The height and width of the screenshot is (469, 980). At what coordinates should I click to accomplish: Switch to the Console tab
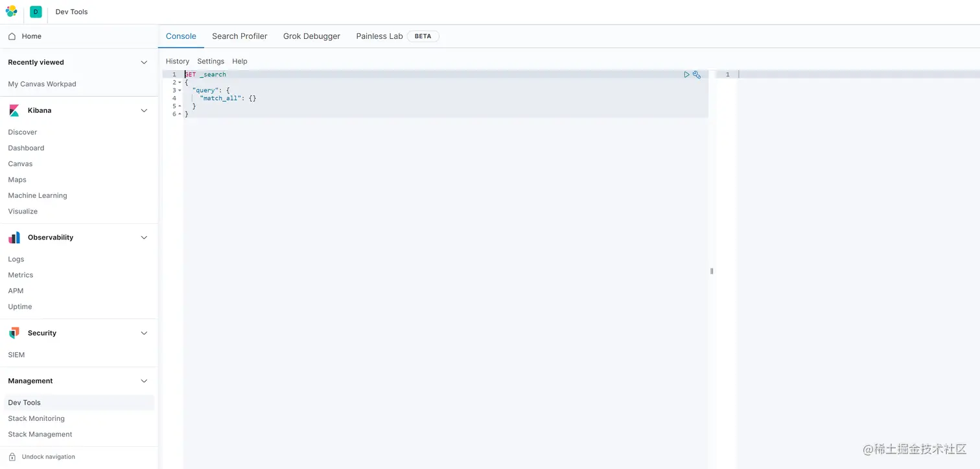[x=181, y=36]
